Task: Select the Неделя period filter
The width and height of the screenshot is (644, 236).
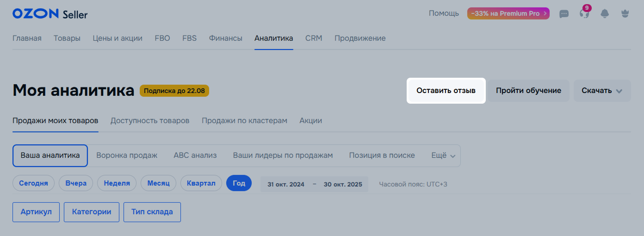Action: [117, 183]
